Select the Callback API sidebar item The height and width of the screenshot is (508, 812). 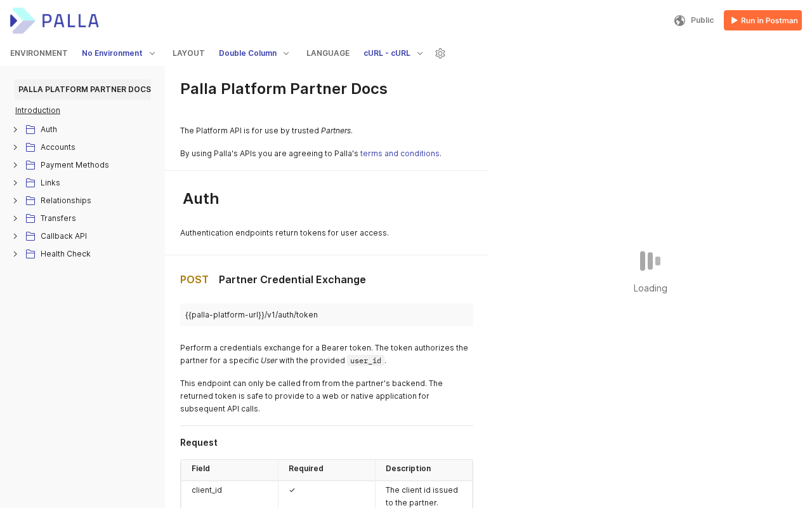(x=63, y=236)
